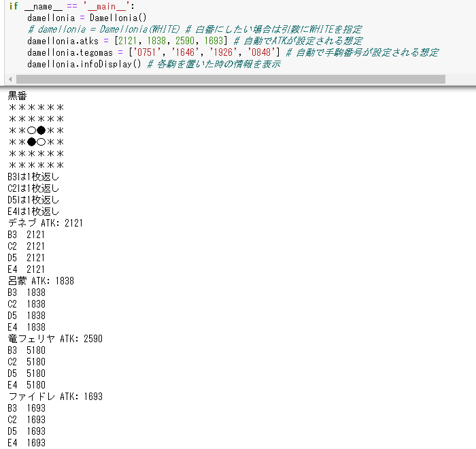Click the value 2590 in the atks list

[x=185, y=41]
